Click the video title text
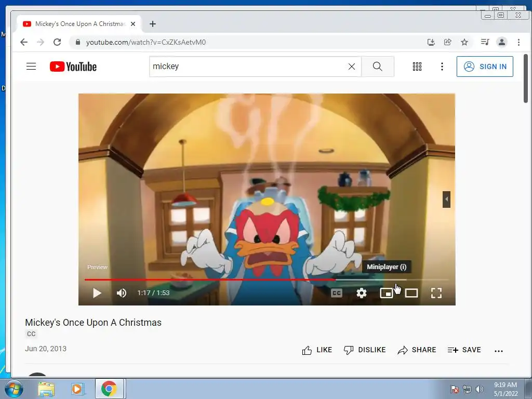This screenshot has width=532, height=399. tap(94, 322)
